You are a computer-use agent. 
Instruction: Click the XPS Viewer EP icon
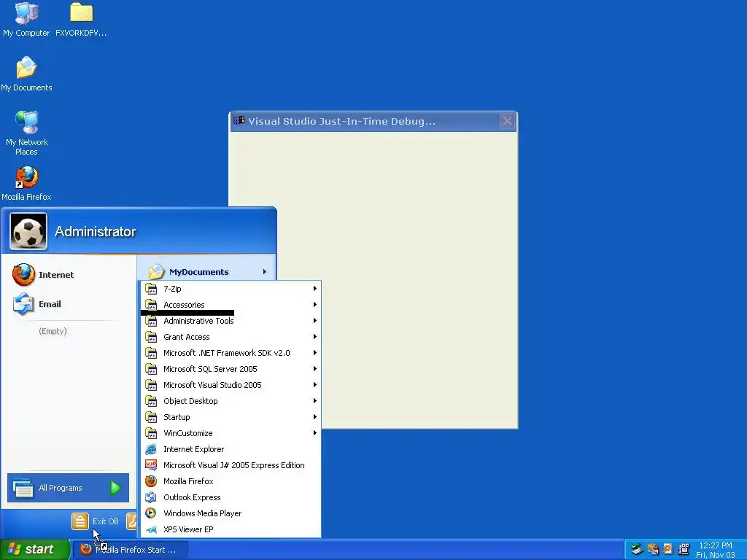click(x=151, y=529)
